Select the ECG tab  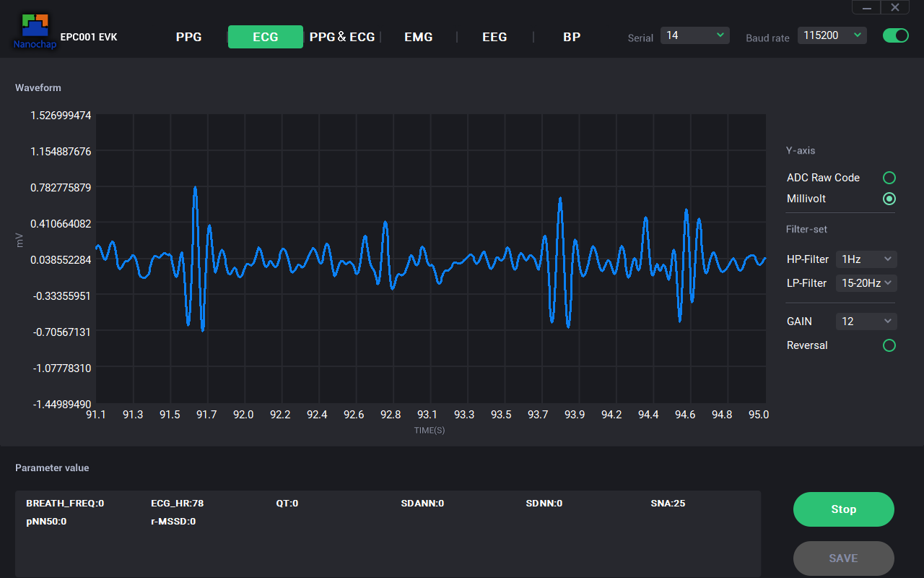[x=266, y=37]
